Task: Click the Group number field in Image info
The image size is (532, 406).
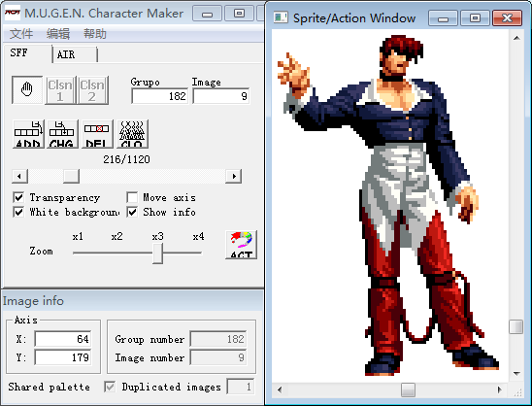Action: pos(218,339)
